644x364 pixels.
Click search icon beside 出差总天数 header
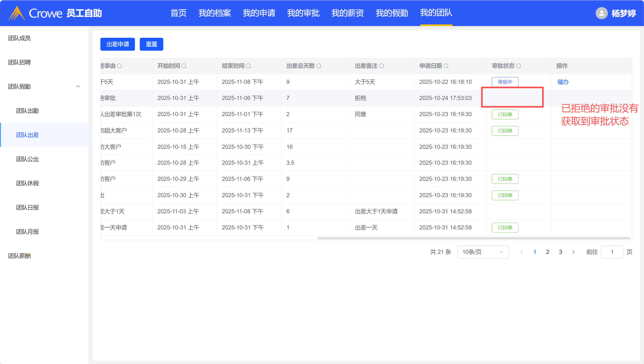[319, 66]
